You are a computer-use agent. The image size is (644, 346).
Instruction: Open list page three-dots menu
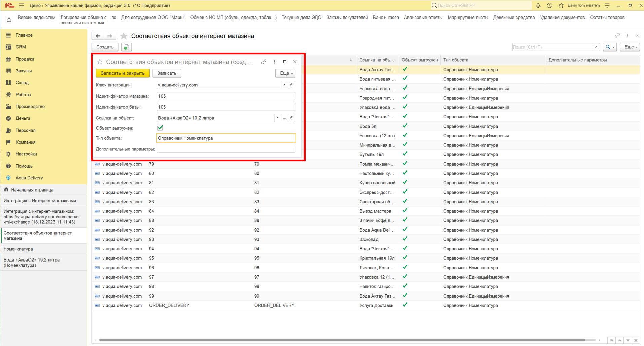coord(627,36)
